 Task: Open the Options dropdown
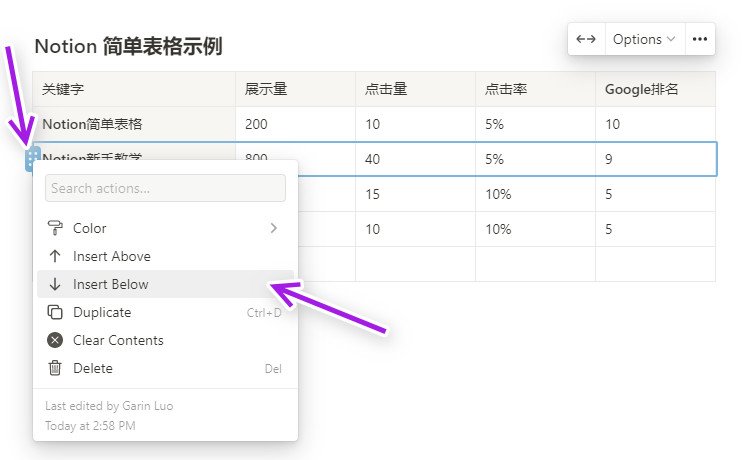644,39
